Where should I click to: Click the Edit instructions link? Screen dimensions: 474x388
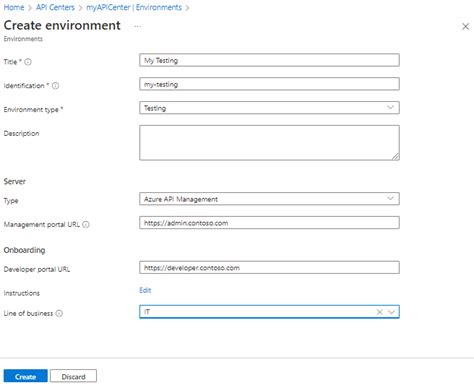pyautogui.click(x=145, y=290)
